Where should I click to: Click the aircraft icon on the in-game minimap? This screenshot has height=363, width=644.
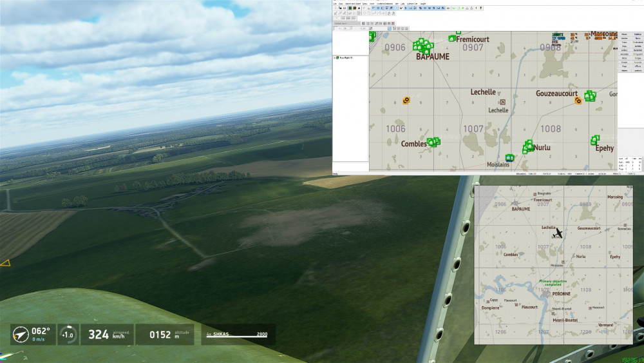[557, 234]
